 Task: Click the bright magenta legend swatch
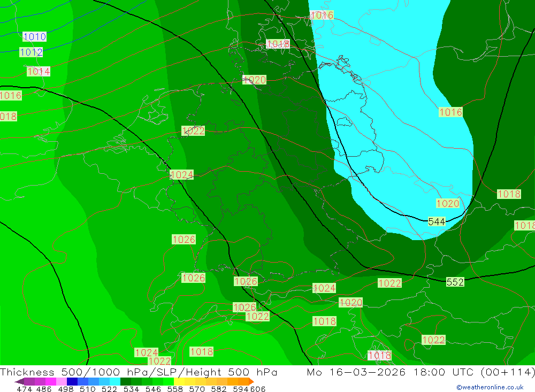50,381
